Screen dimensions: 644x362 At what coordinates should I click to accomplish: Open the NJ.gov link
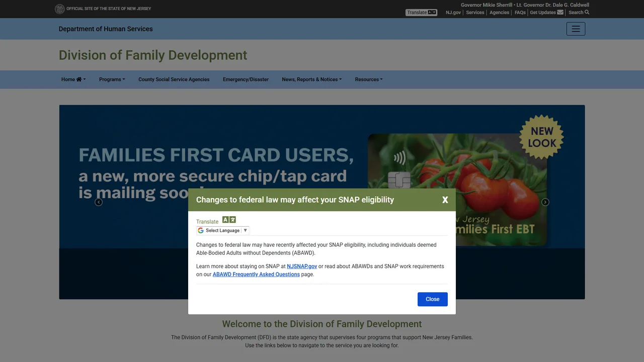[453, 13]
